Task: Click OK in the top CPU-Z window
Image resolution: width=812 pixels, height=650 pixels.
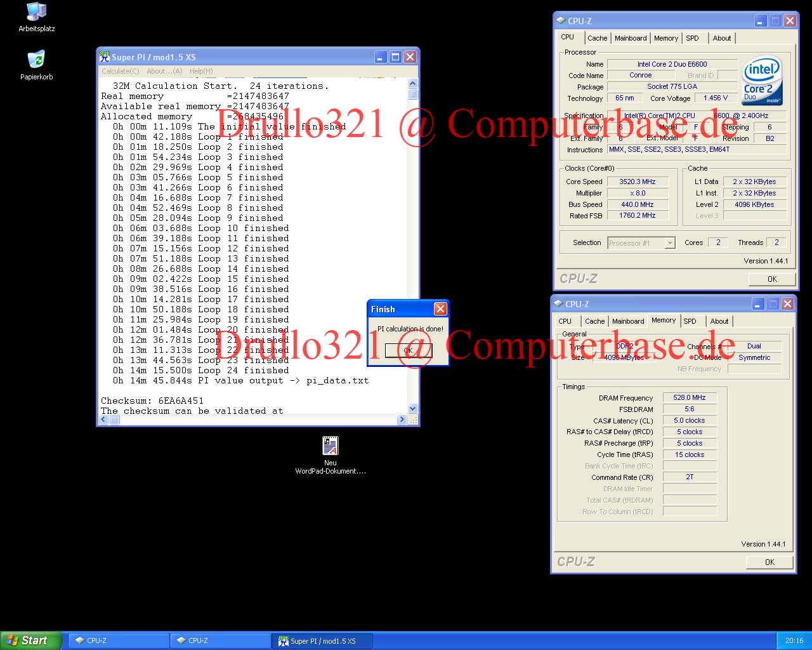Action: 772,279
